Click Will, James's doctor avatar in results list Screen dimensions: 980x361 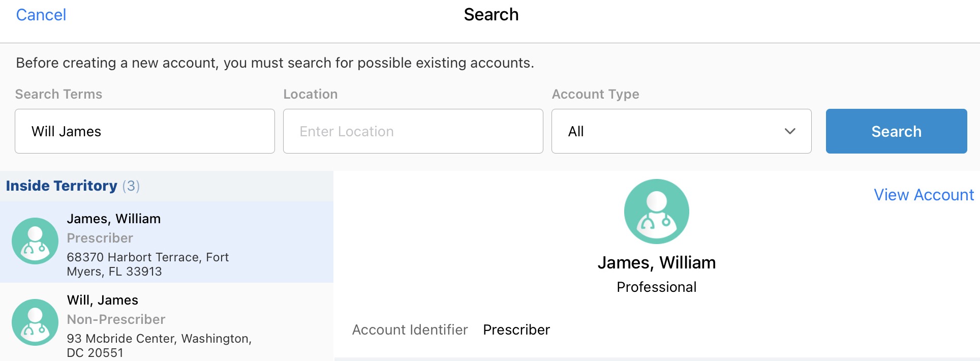(x=35, y=322)
